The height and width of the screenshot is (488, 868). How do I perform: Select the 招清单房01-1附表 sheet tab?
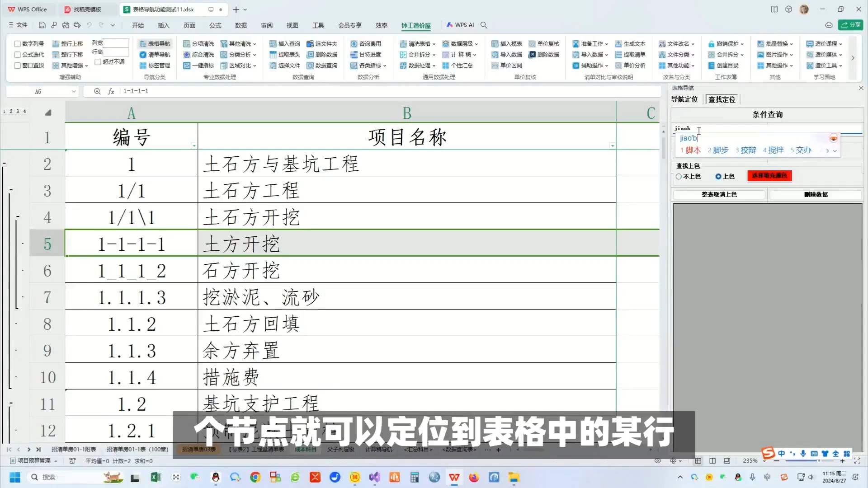tap(74, 449)
